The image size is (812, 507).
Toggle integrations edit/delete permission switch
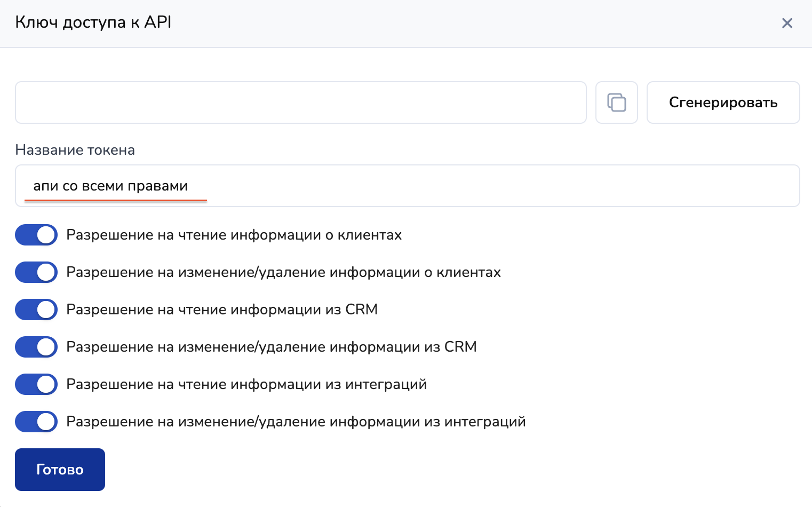click(x=36, y=422)
